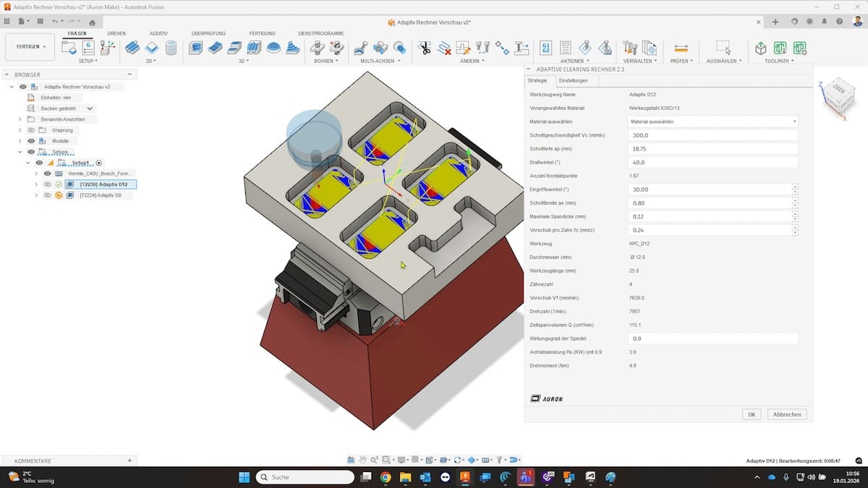Click the grid display icon in the navigation bar
Image resolution: width=868 pixels, height=488 pixels.
click(415, 459)
